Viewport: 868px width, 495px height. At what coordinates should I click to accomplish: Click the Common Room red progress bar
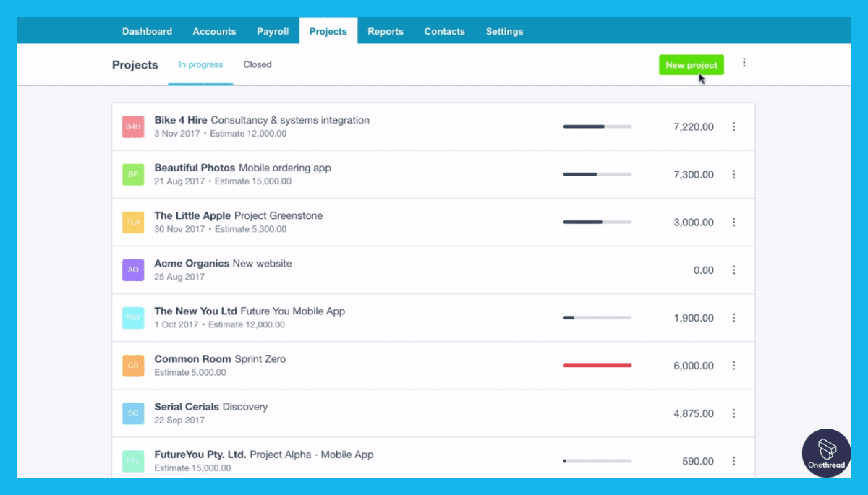click(597, 365)
